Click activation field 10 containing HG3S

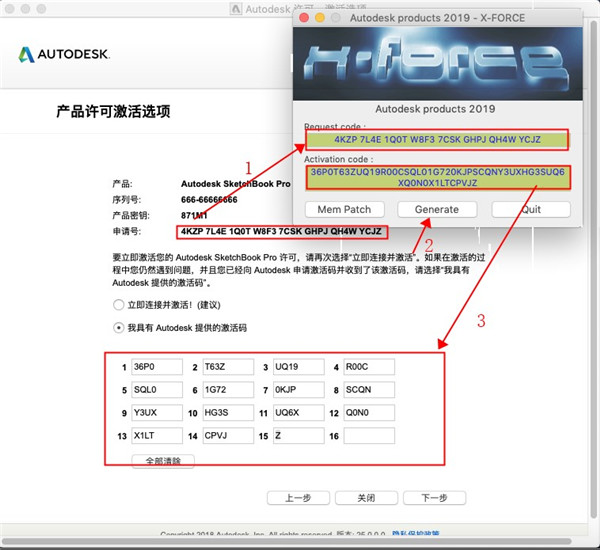click(x=228, y=413)
